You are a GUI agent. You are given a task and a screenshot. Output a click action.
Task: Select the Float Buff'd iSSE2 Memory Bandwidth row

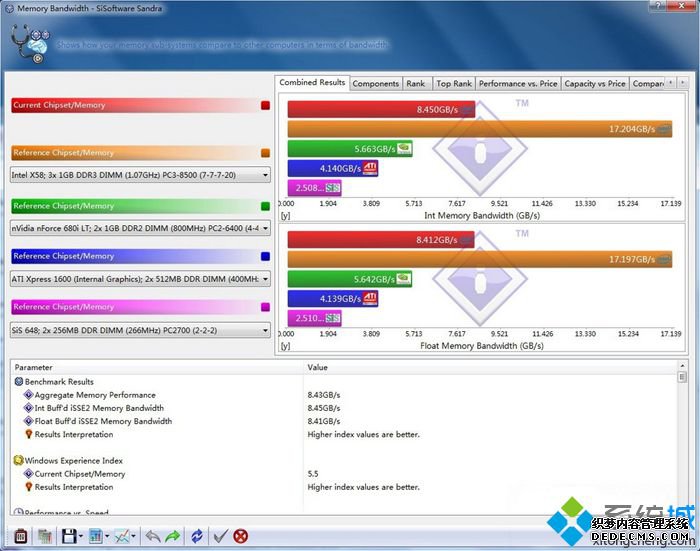tap(344, 421)
